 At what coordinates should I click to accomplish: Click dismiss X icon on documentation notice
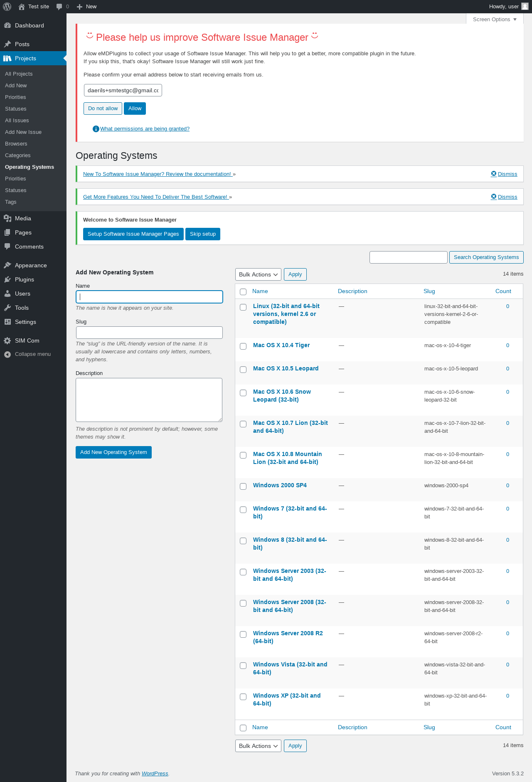[494, 173]
